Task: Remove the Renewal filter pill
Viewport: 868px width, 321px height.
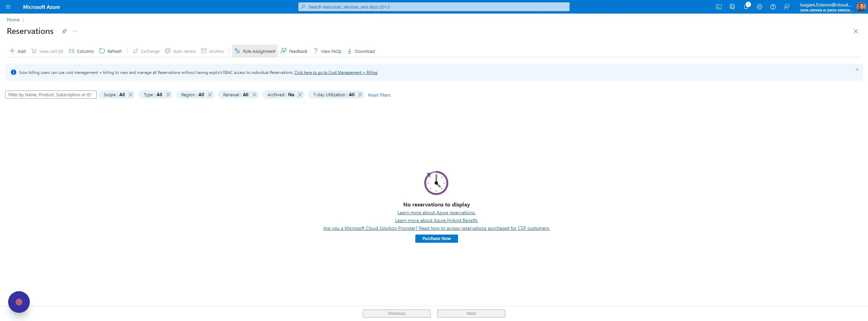Action: pyautogui.click(x=254, y=95)
